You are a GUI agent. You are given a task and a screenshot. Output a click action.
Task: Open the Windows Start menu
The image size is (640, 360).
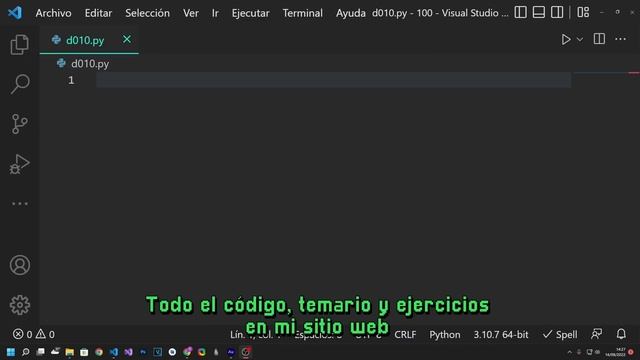click(x=11, y=352)
